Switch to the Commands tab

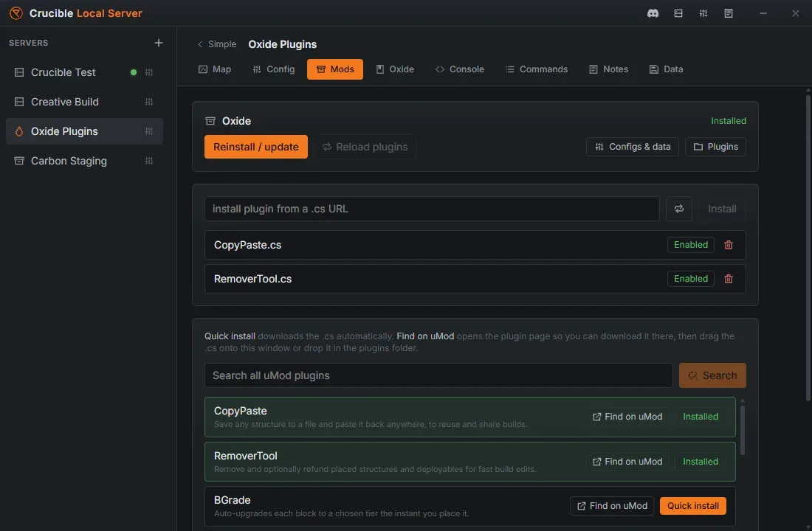(537, 69)
